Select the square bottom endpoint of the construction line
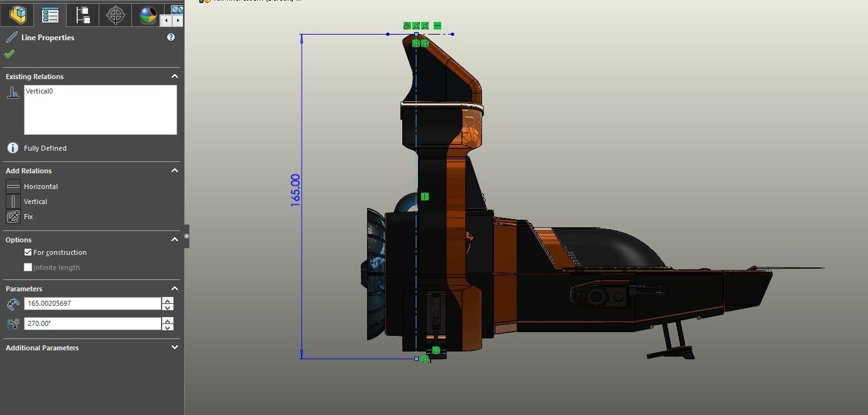868x415 pixels. tap(416, 359)
